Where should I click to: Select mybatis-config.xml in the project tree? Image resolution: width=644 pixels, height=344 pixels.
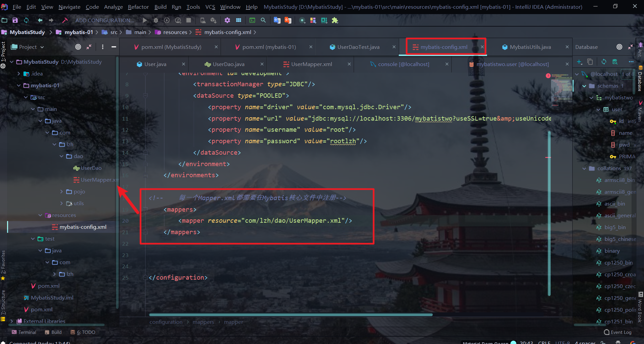point(83,227)
